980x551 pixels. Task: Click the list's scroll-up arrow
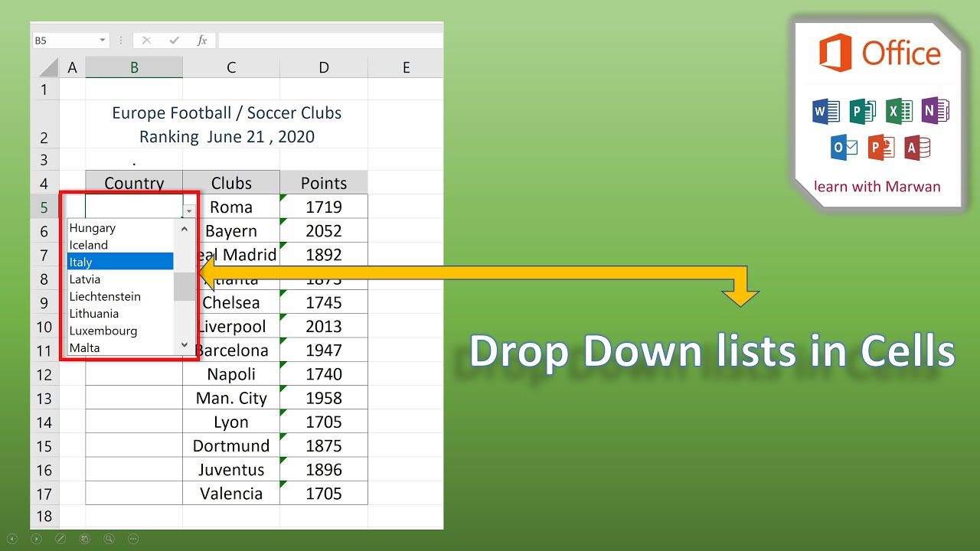(x=184, y=228)
